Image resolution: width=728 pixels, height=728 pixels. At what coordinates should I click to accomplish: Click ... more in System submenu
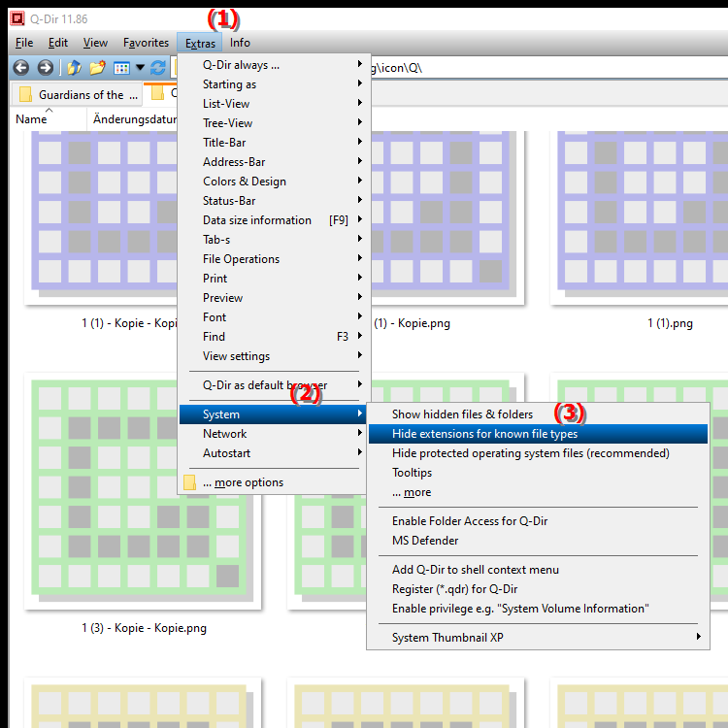coord(538,492)
